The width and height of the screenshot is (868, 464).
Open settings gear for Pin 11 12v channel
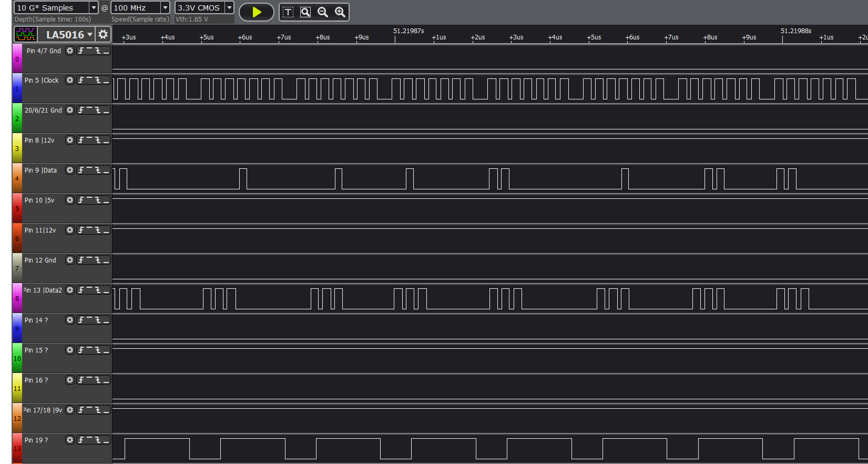(70, 230)
